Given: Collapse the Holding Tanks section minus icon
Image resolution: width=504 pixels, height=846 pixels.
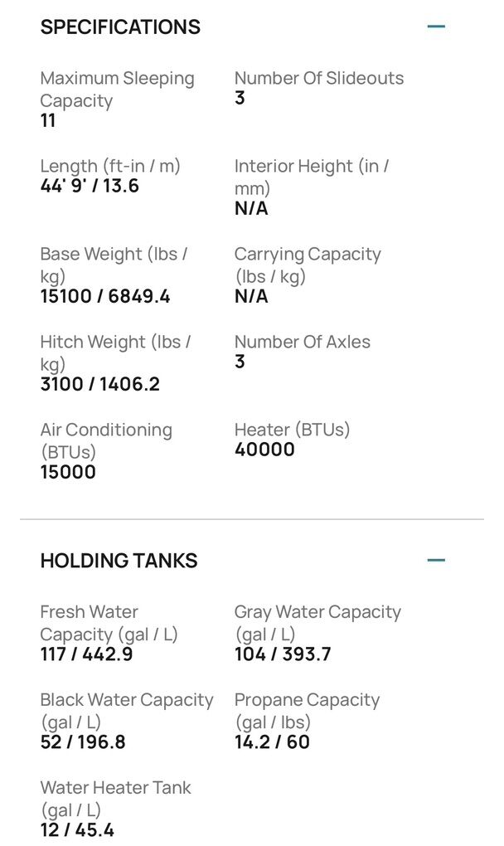Looking at the screenshot, I should [436, 560].
